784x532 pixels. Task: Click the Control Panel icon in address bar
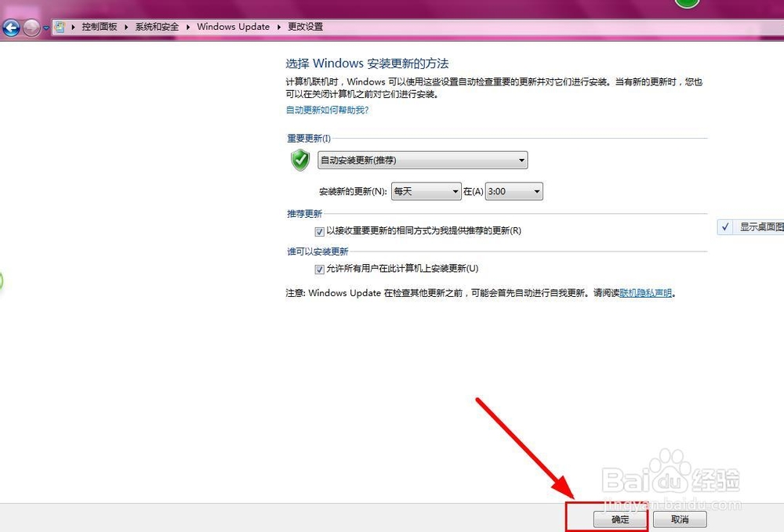[60, 27]
